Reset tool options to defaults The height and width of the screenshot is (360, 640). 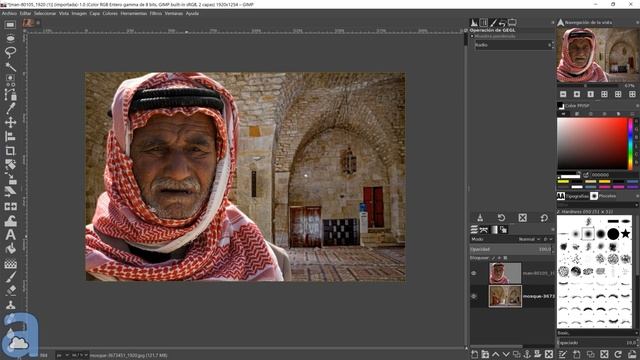click(x=544, y=218)
